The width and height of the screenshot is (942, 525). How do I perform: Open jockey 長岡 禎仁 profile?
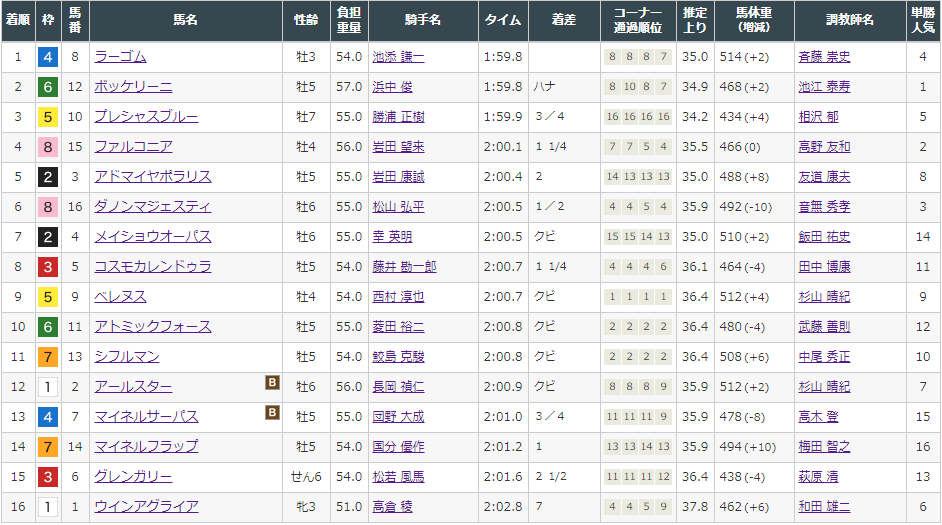point(398,387)
